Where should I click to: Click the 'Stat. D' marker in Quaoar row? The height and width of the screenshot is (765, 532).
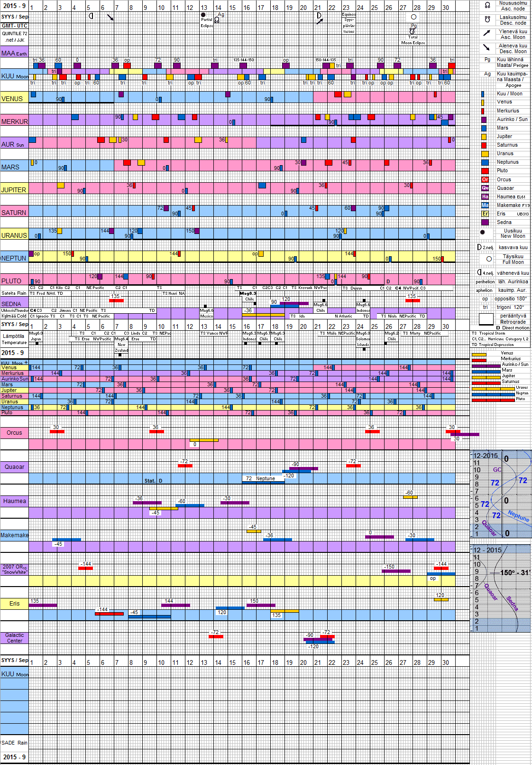point(153,481)
